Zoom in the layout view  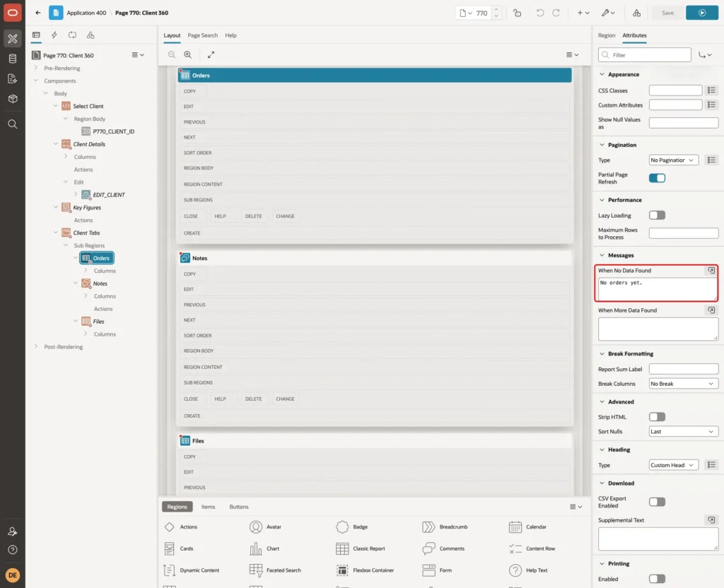coord(188,54)
